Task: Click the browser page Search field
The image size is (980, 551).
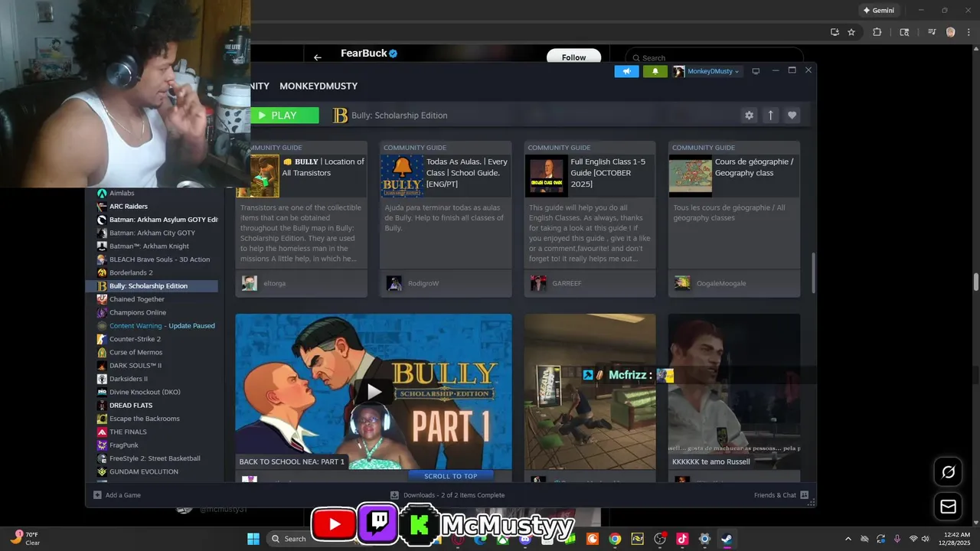Action: [x=714, y=57]
